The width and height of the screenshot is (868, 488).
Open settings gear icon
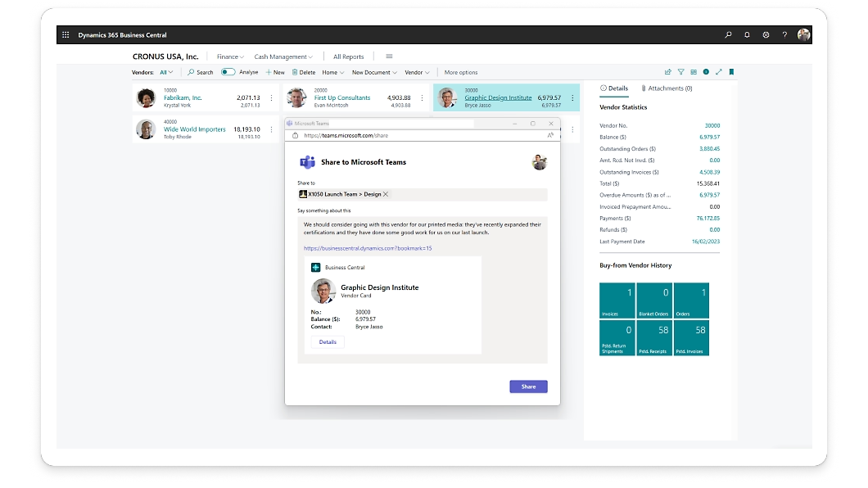[x=766, y=35]
